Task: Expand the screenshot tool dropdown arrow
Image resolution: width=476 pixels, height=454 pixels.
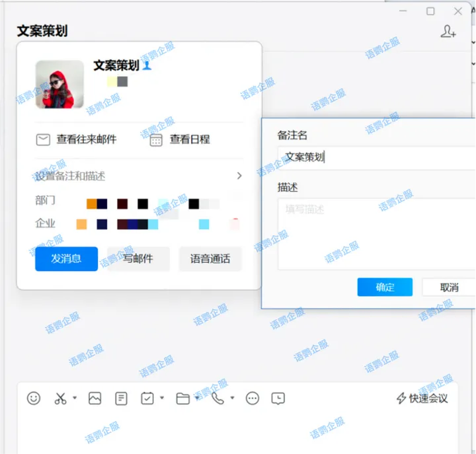Action: tap(75, 398)
